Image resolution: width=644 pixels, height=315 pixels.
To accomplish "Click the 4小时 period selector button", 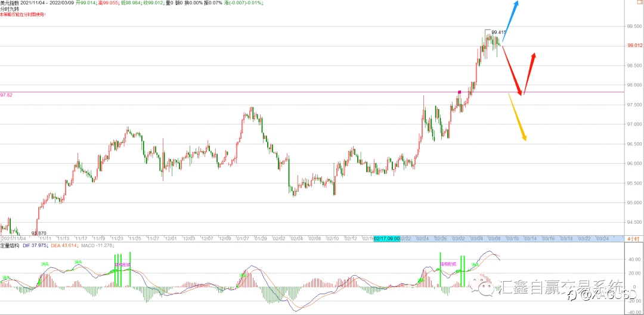I will (633, 238).
